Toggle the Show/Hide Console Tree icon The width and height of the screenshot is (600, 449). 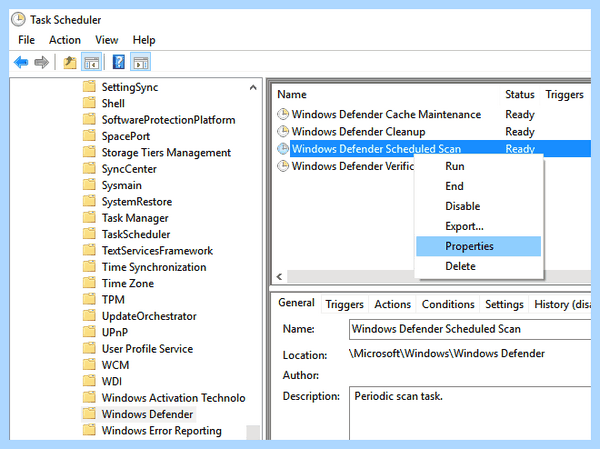pyautogui.click(x=91, y=62)
